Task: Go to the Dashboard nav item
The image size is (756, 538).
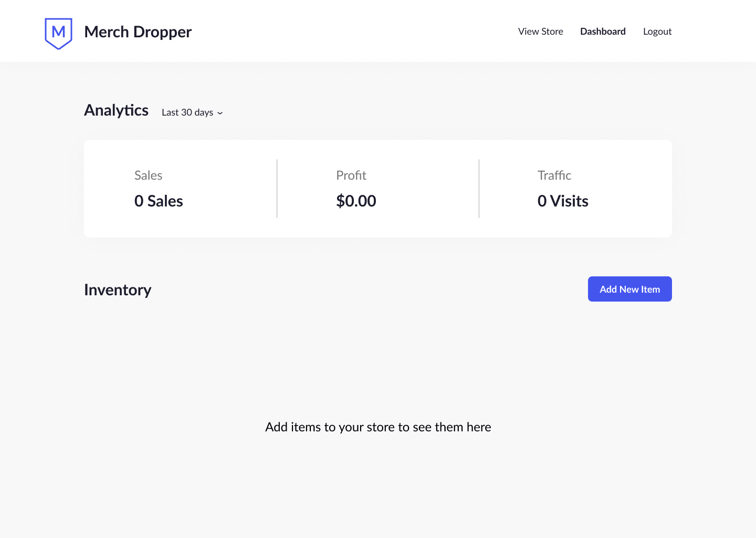Action: tap(603, 32)
